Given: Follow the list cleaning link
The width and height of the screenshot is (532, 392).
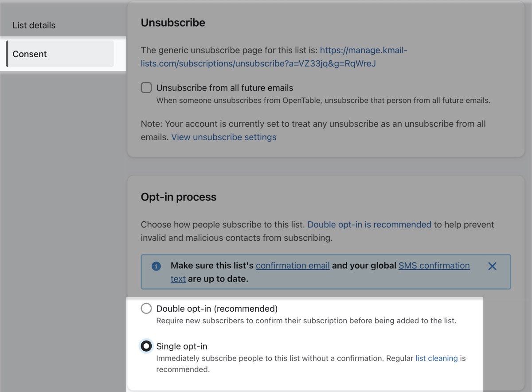Looking at the screenshot, I should 436,358.
